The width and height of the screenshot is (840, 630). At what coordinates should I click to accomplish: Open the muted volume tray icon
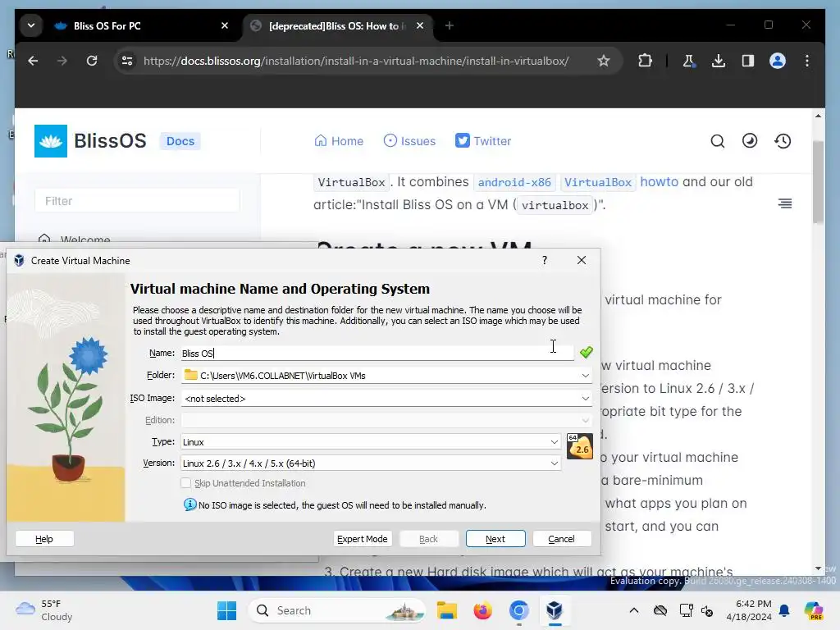[707, 610]
